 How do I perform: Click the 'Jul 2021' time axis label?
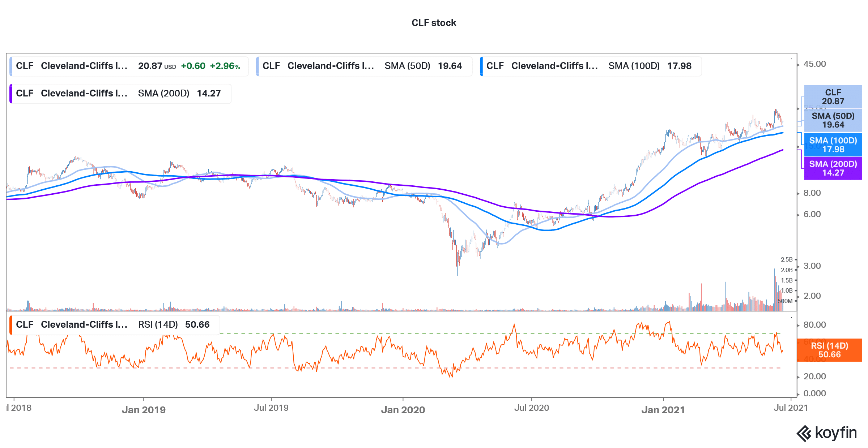coord(791,408)
